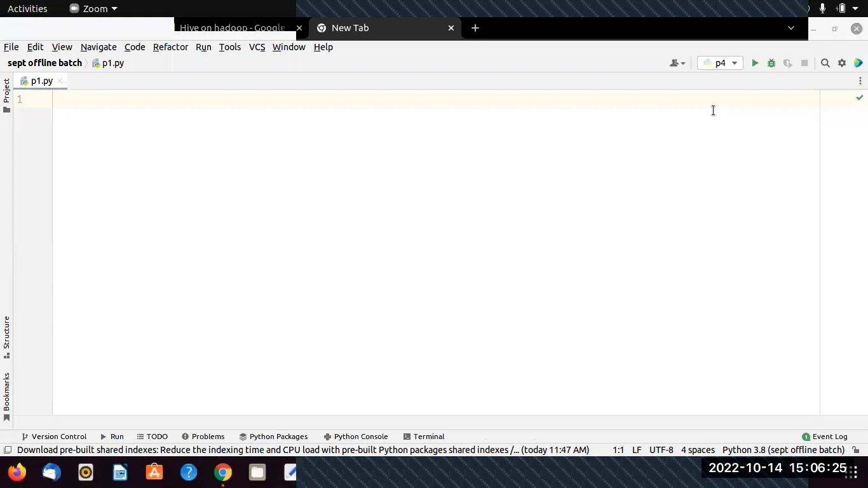Open the Python Console panel
The height and width of the screenshot is (488, 868).
click(356, 437)
